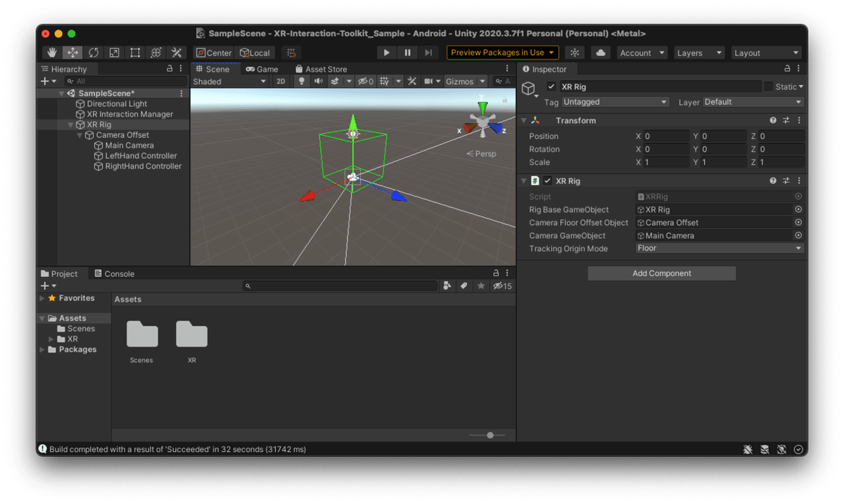Search by type icon in Project panel
Screen dimensions: 844x504
click(x=447, y=286)
